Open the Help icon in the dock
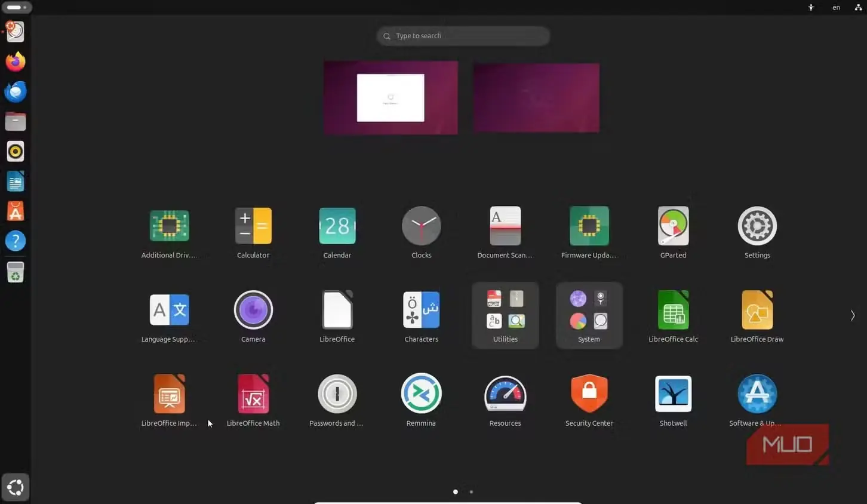867x504 pixels. click(16, 241)
